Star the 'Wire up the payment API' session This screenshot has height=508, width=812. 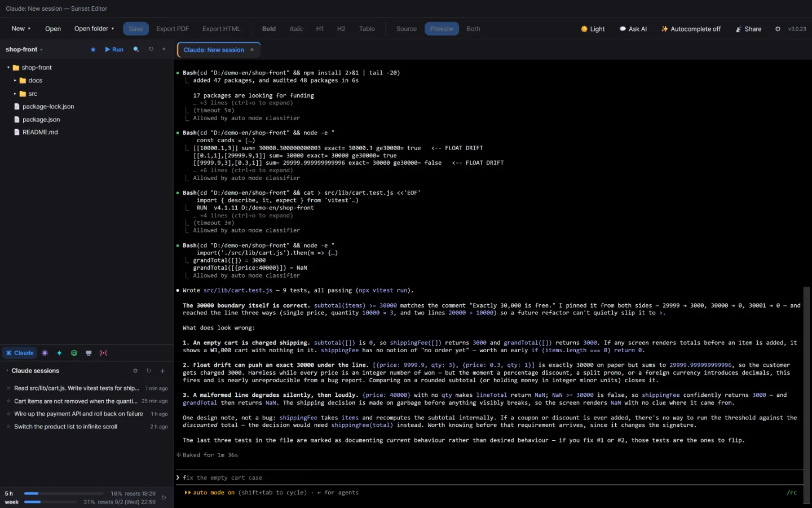coord(9,414)
